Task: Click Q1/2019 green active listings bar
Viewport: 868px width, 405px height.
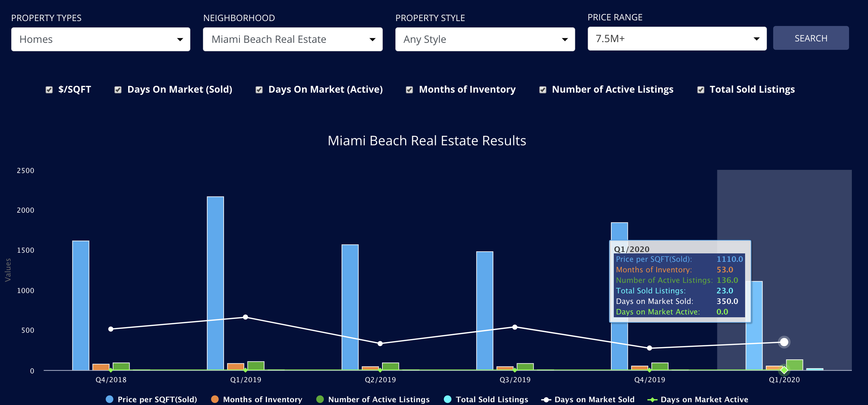Action: point(256,366)
